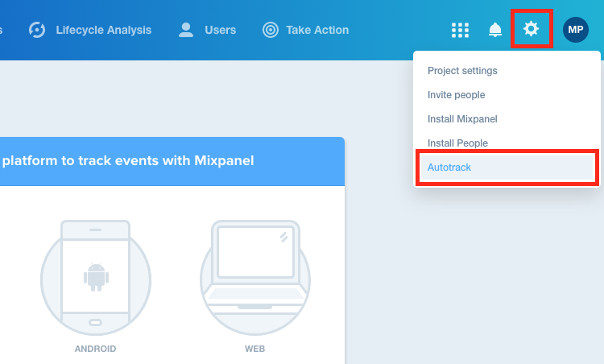Select the Install People menu entry
The width and height of the screenshot is (604, 364).
457,143
